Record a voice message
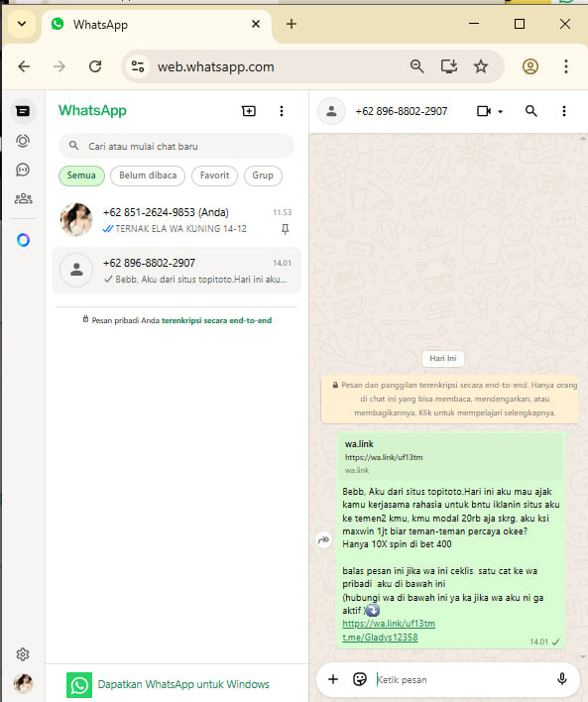Screen dimensions: 588x702 (x=562, y=679)
